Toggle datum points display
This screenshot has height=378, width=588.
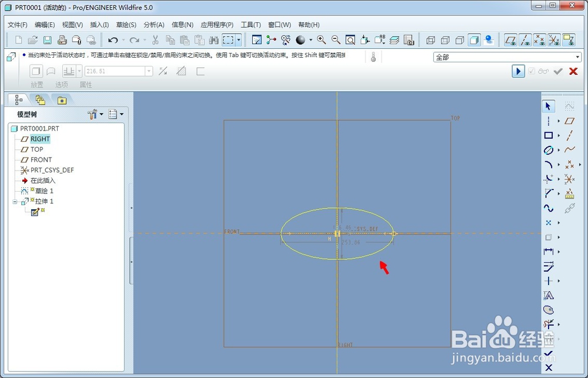click(x=540, y=40)
